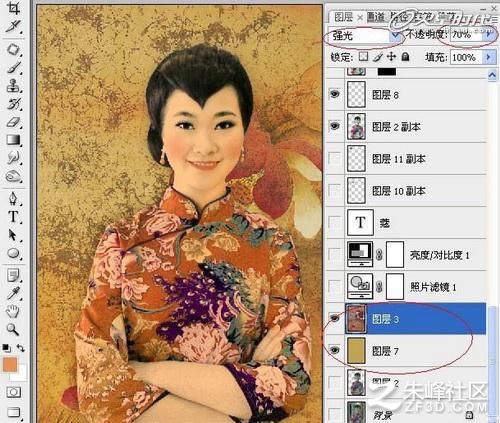The width and height of the screenshot is (500, 423).
Task: Switch to the 图层 panel tab
Action: tap(343, 16)
